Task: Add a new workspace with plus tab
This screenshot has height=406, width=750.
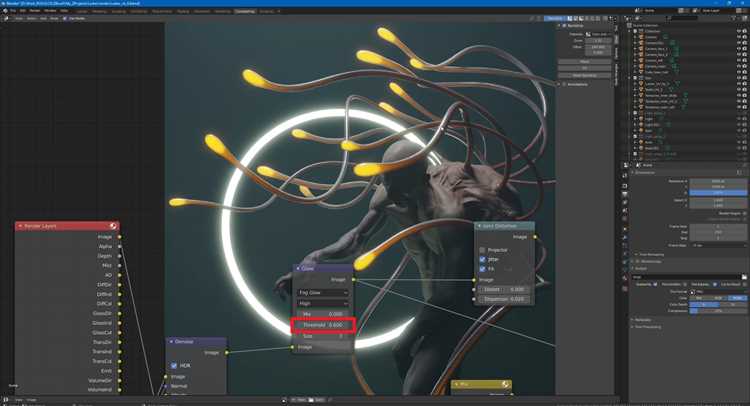Action: coord(279,11)
